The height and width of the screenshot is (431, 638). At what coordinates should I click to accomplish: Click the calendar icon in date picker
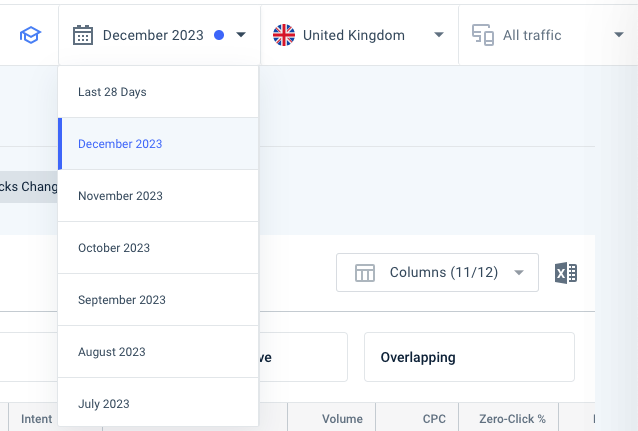click(x=83, y=35)
